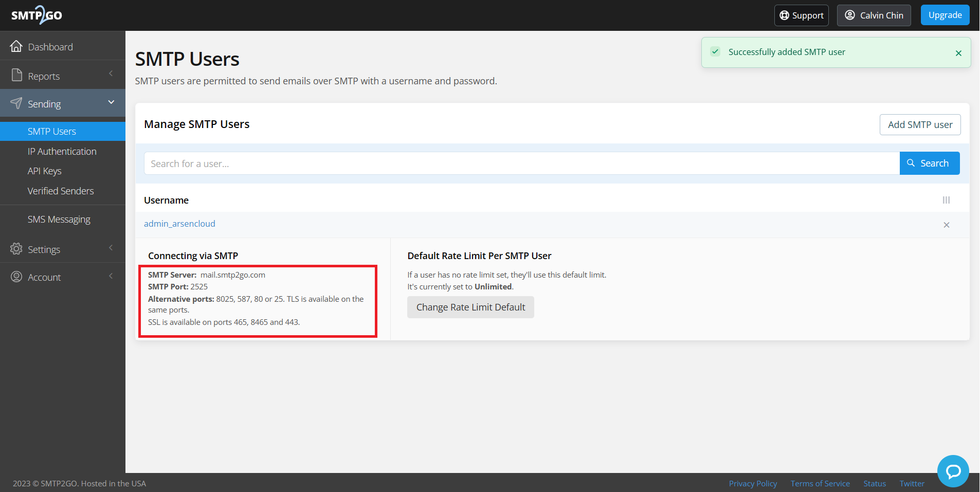
Task: Open Verified Senders page
Action: (61, 191)
